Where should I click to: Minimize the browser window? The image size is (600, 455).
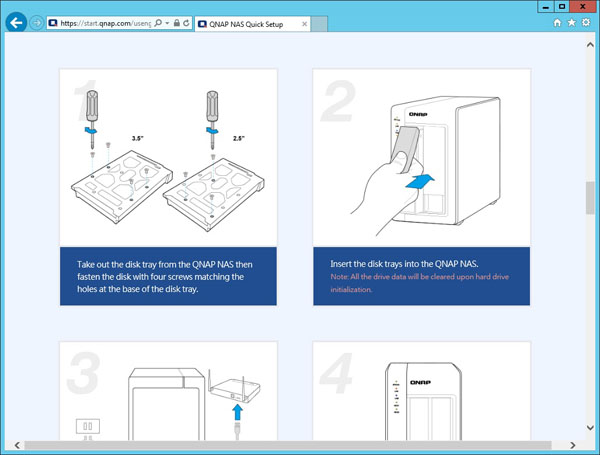click(546, 7)
